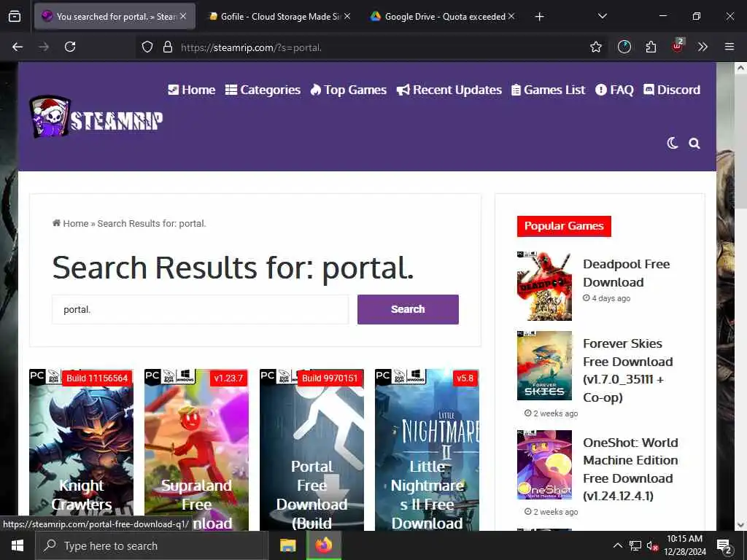Open the Games List menu item

(x=549, y=90)
